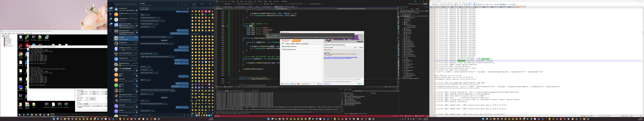Uncheck Test file after download
Image resolution: width=644 pixels, height=121 pixels.
[77, 106]
